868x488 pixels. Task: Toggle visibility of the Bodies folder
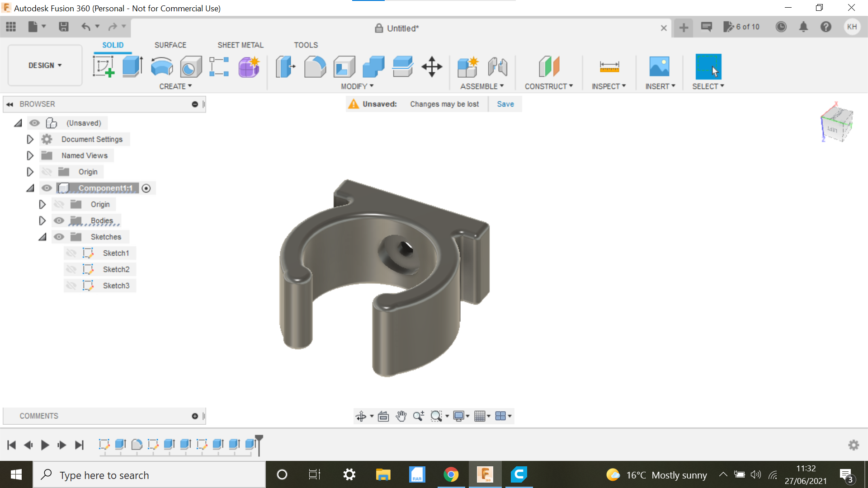pos(59,221)
